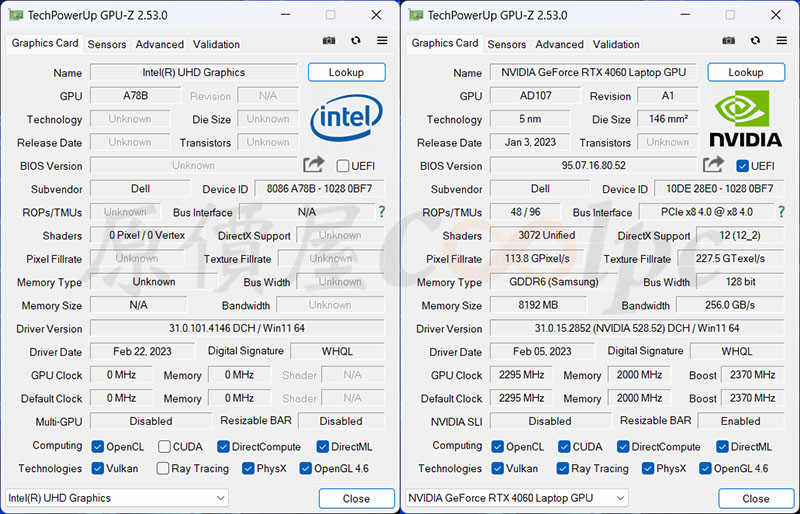Switch to Advanced tab in Intel window

click(160, 44)
